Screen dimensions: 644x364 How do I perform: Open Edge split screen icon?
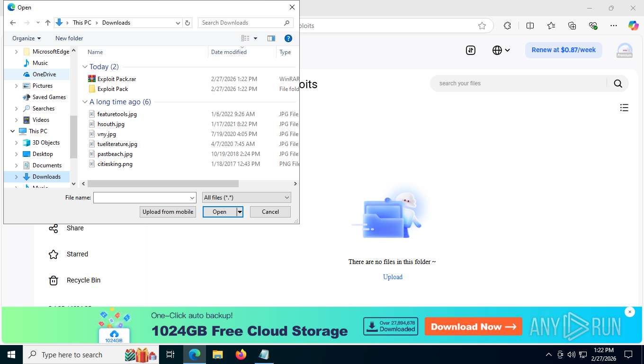[x=530, y=26]
